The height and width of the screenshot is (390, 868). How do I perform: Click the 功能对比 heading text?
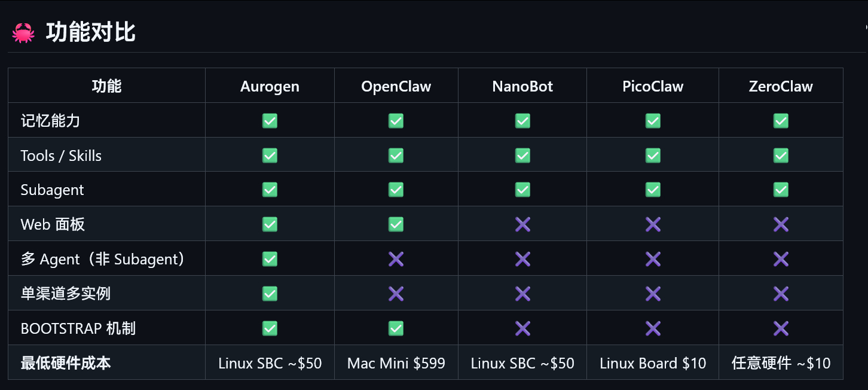[91, 32]
